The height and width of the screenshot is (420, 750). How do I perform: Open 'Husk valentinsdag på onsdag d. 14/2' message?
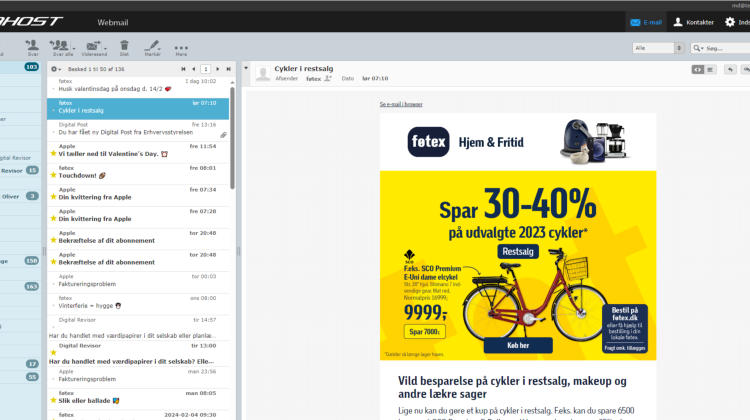coord(138,86)
